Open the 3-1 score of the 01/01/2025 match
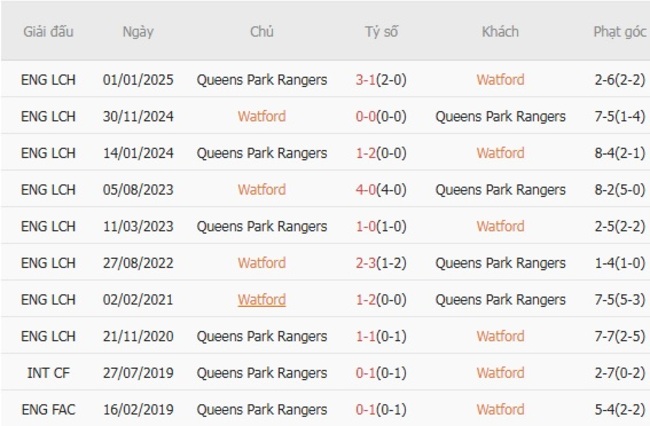The width and height of the screenshot is (650, 426). click(366, 80)
